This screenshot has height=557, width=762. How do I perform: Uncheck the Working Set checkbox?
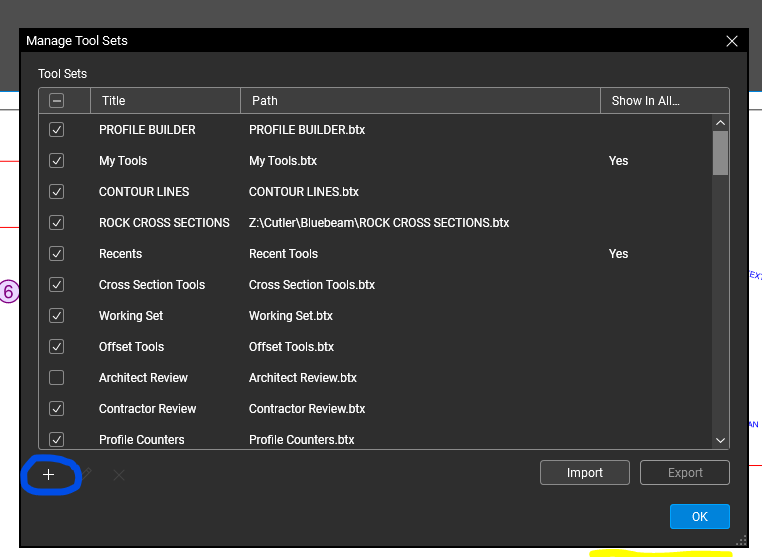tap(56, 316)
